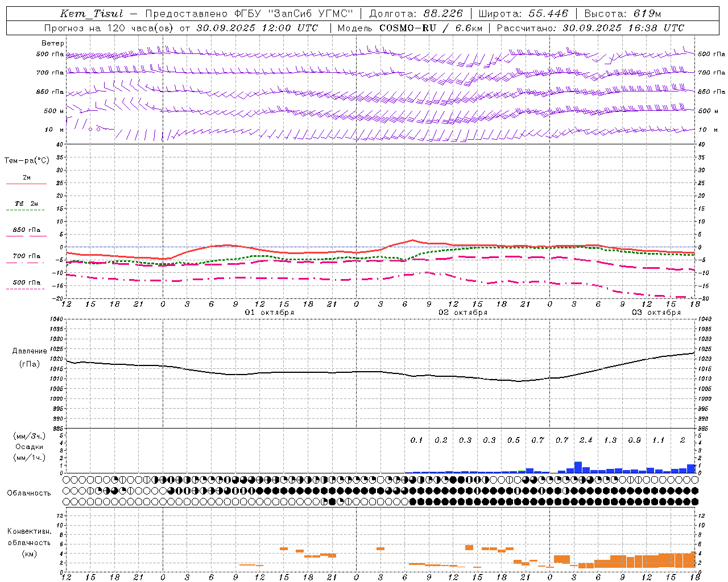Click the 0.9 precipitation amount value
Viewport: 728px width, 582px height.
point(634,440)
